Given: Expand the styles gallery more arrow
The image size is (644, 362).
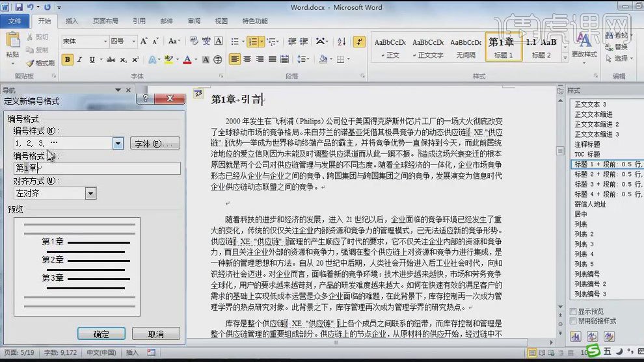Looking at the screenshot, I should [x=565, y=58].
